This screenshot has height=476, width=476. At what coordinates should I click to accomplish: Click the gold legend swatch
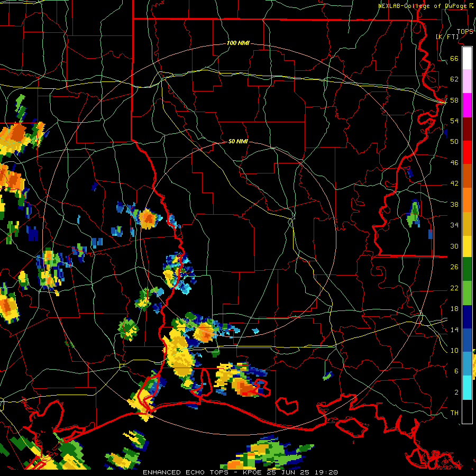pyautogui.click(x=467, y=224)
